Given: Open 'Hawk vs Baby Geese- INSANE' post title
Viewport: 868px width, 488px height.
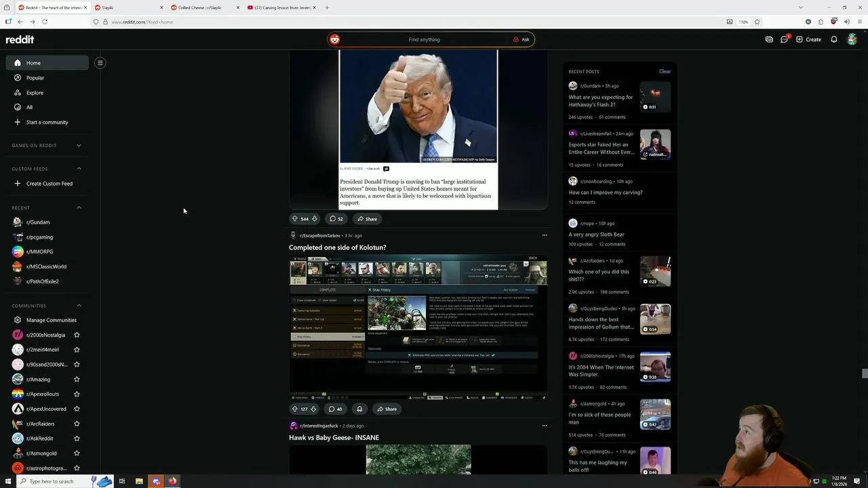Looking at the screenshot, I should click(x=334, y=438).
